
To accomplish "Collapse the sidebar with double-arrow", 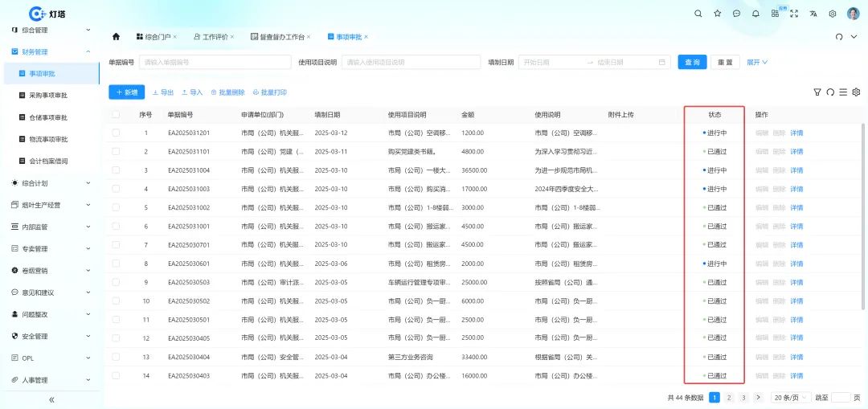I will coord(51,399).
